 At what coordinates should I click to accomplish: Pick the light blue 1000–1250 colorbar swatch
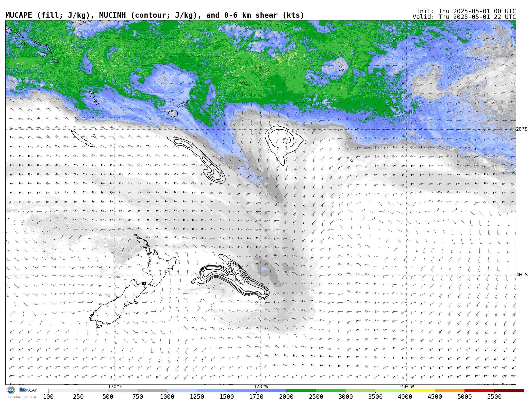[182, 391]
